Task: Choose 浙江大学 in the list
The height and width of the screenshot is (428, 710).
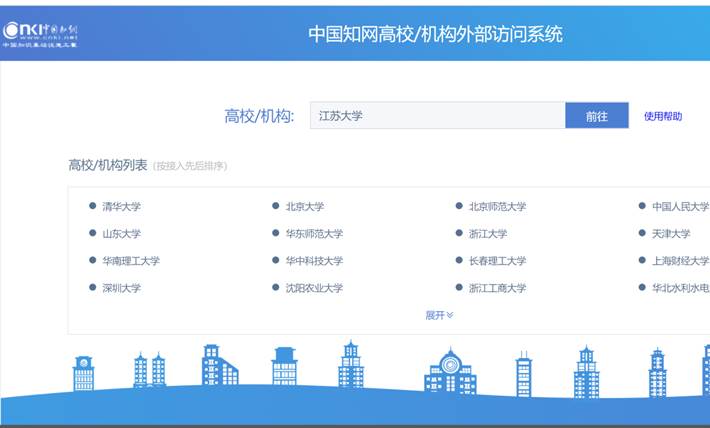Action: point(488,234)
